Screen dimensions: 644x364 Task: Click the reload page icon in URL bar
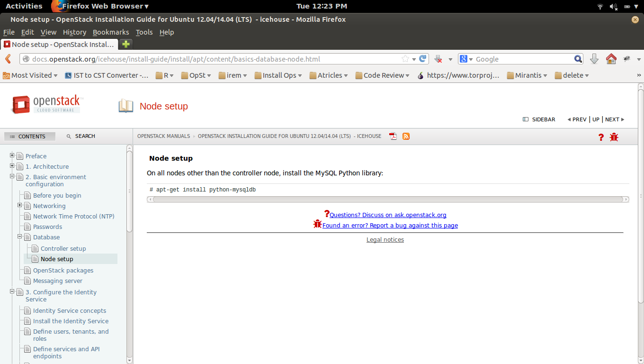pyautogui.click(x=423, y=59)
